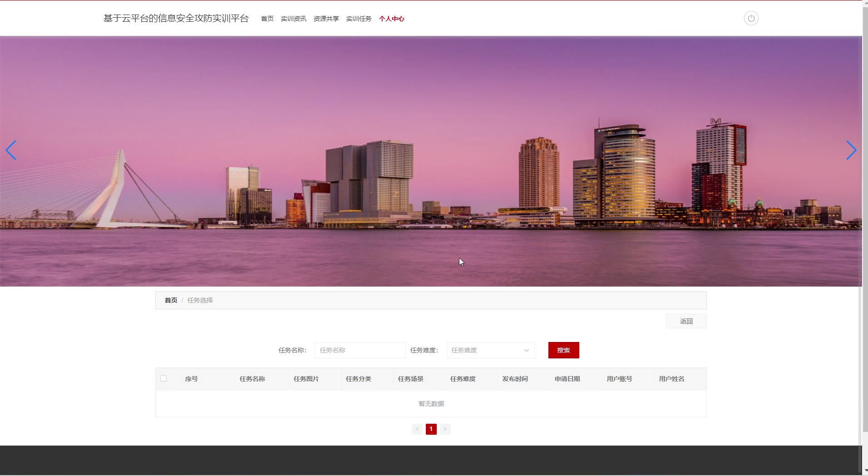Image resolution: width=868 pixels, height=476 pixels.
Task: Click 首页 in the breadcrumb
Action: click(x=171, y=300)
